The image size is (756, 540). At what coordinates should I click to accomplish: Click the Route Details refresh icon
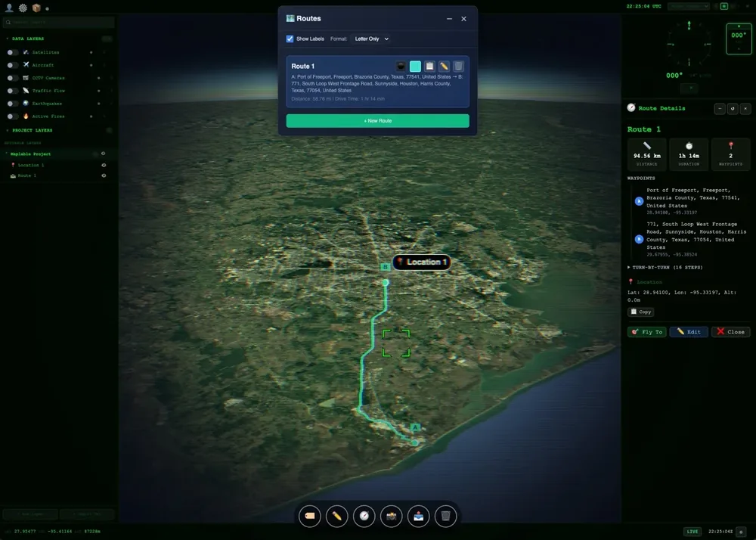733,108
